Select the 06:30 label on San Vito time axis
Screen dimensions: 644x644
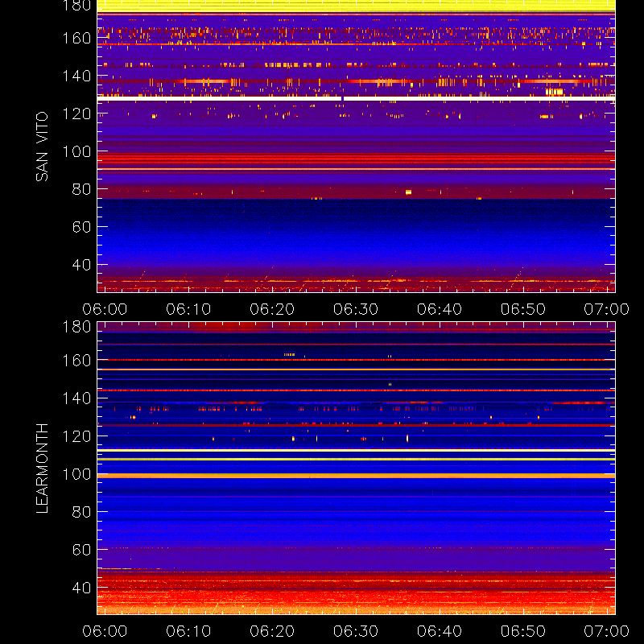tap(356, 309)
